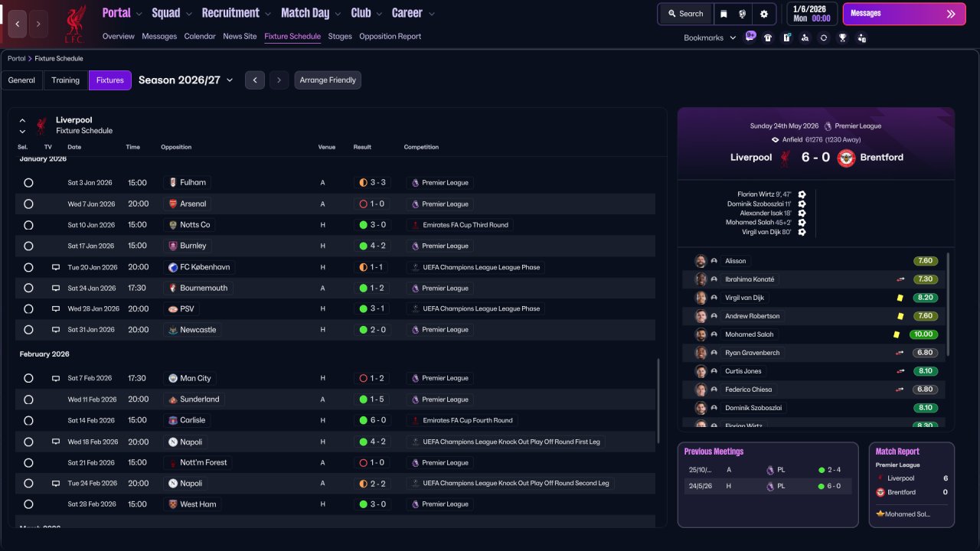Navigate back with the top-left back arrow
This screenshot has height=551, width=980.
[17, 24]
